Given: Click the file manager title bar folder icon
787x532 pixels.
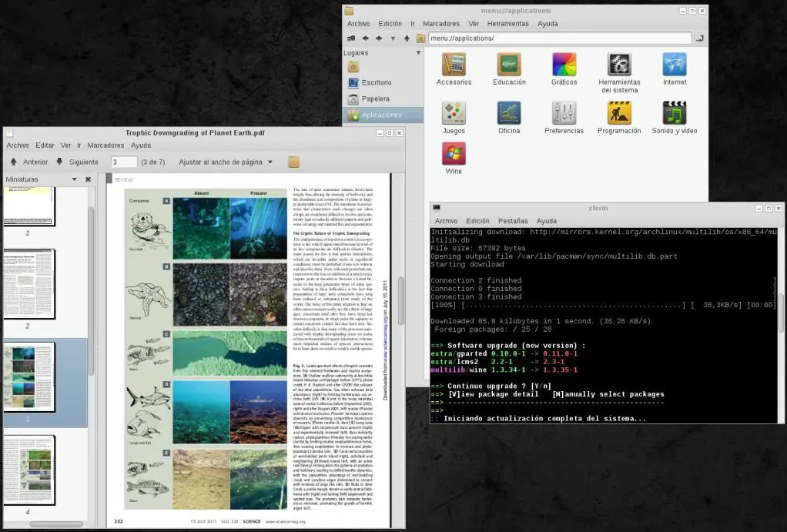Looking at the screenshot, I should [x=350, y=11].
